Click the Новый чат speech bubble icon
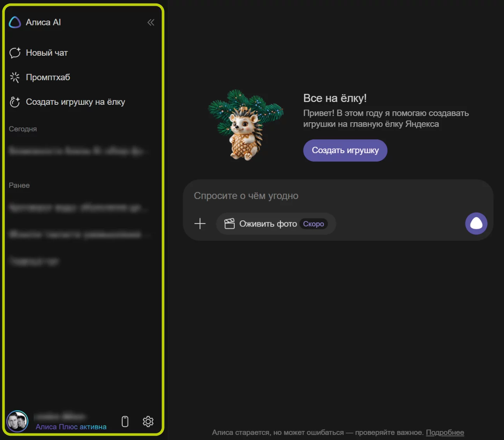Screen dimensions: 504x440 15,53
